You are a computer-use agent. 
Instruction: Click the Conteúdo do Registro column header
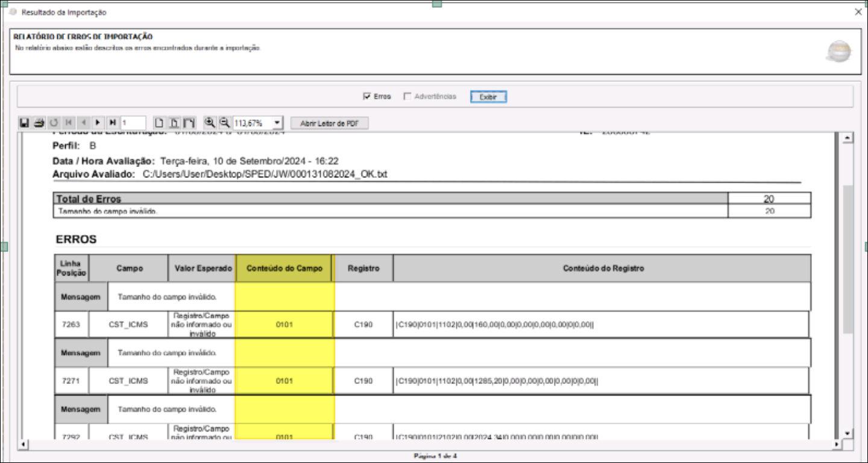(603, 268)
